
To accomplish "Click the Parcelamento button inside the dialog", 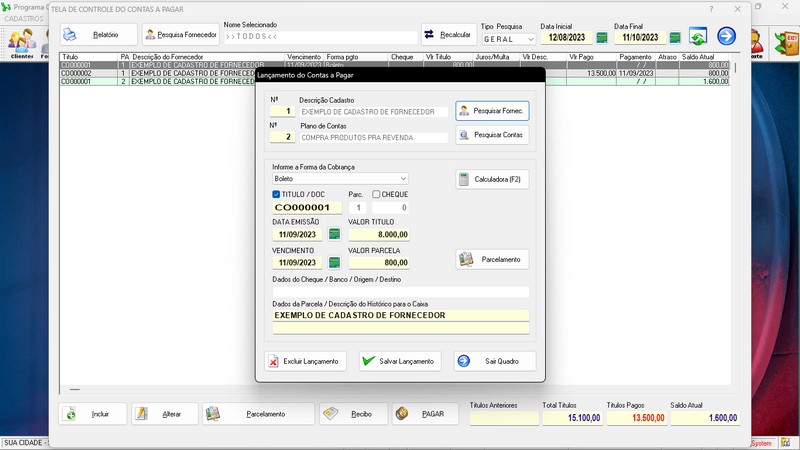I will click(x=492, y=259).
